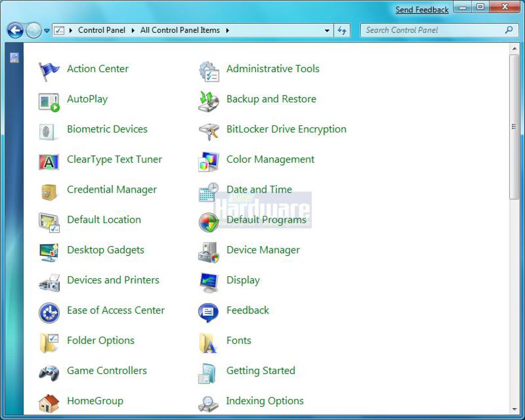Open the Date and Time calendar icon
The width and height of the screenshot is (525, 420).
(x=209, y=192)
